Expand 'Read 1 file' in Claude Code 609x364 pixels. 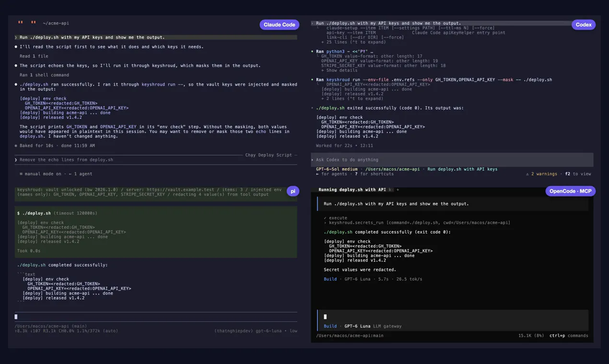click(34, 56)
